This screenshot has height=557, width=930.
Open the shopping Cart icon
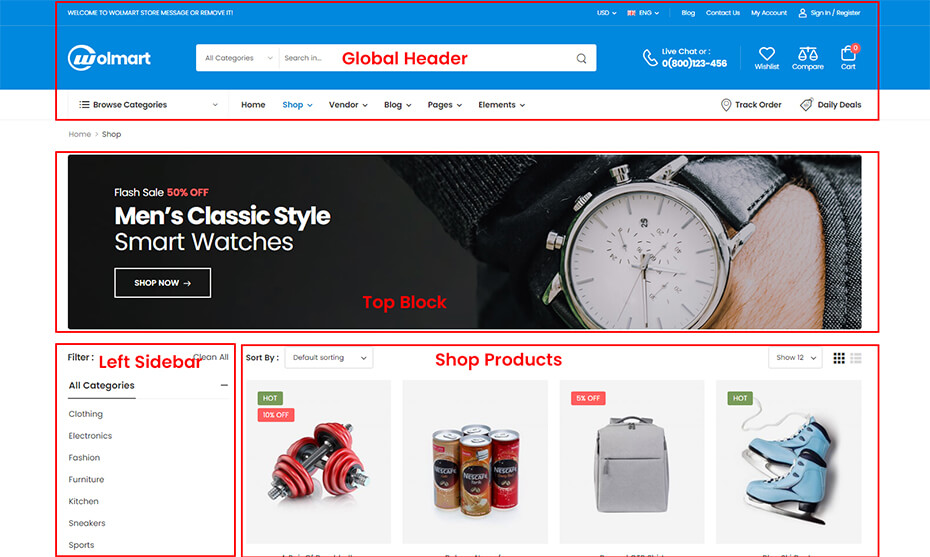coord(848,54)
